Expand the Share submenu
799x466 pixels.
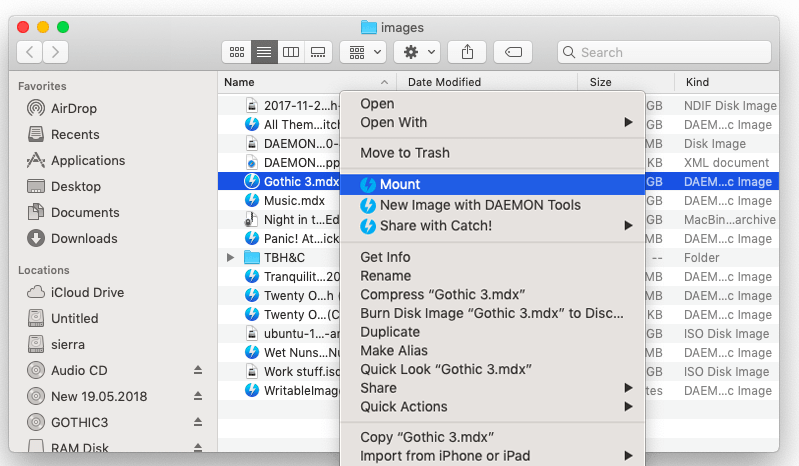[492, 388]
